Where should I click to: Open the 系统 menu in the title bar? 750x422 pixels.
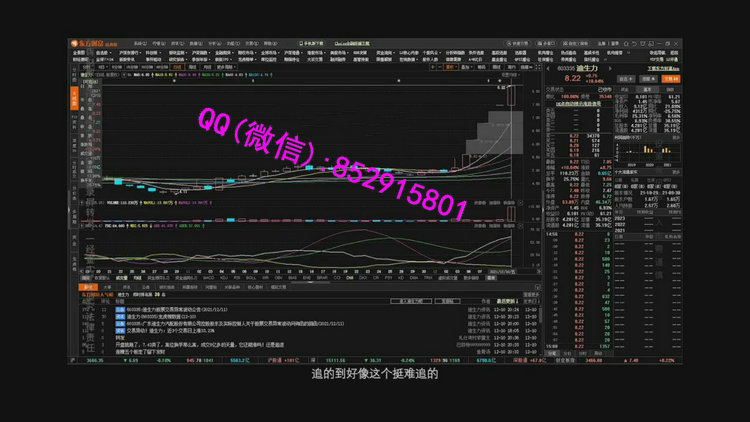[x=139, y=44]
